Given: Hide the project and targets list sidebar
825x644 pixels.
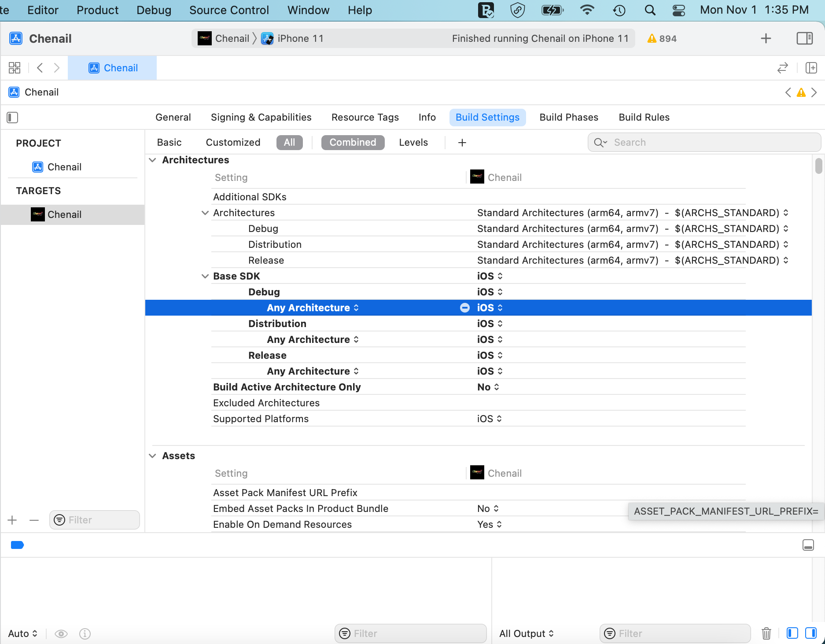Looking at the screenshot, I should (12, 118).
